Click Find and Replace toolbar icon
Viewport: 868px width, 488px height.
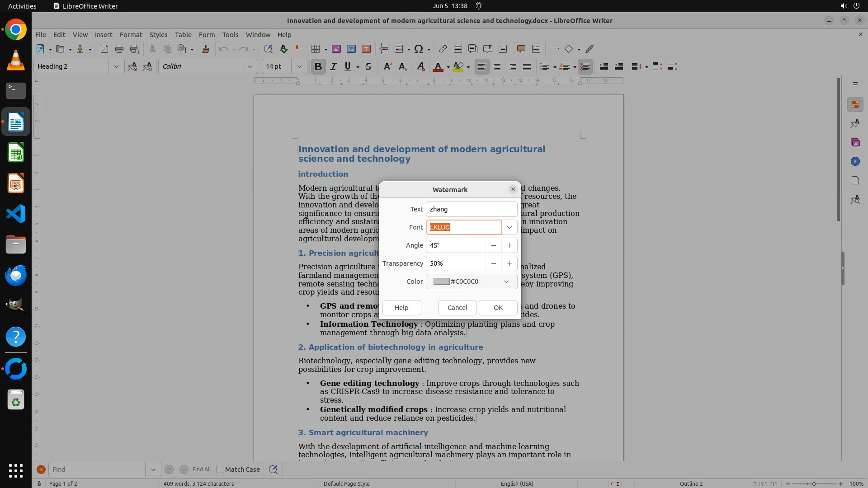pos(268,49)
